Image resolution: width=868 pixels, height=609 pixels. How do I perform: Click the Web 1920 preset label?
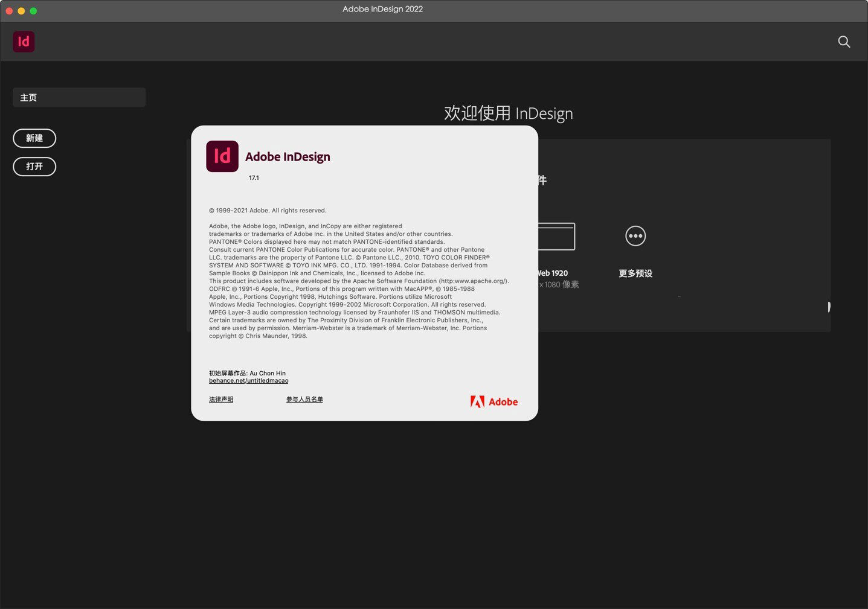click(553, 273)
